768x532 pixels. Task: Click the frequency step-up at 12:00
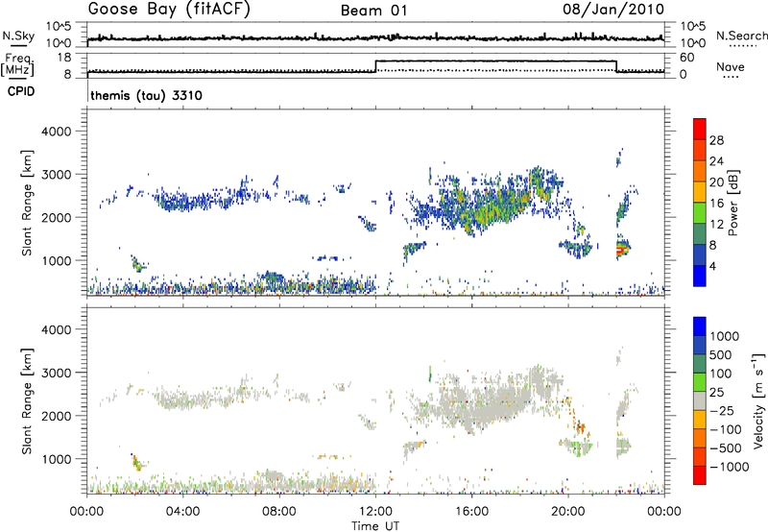(375, 66)
